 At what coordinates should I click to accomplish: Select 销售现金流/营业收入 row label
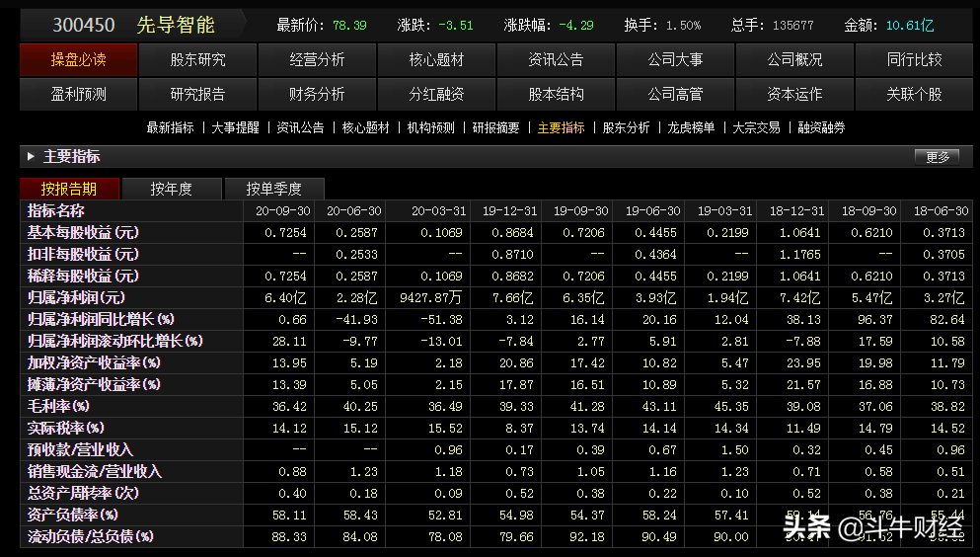click(95, 471)
